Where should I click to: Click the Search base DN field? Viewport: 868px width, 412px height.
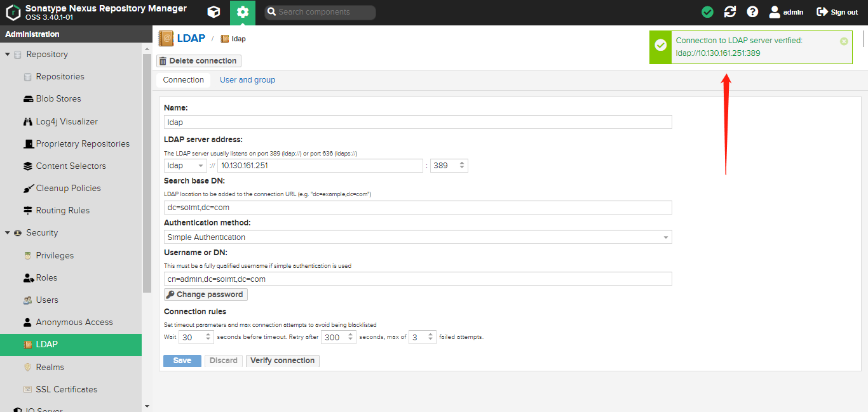tap(417, 208)
